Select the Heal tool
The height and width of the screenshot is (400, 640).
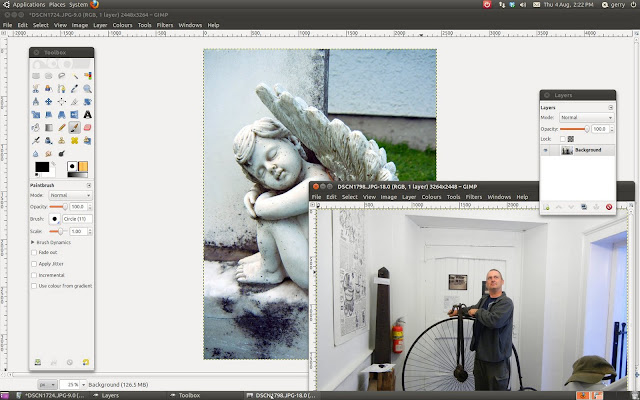pos(75,141)
